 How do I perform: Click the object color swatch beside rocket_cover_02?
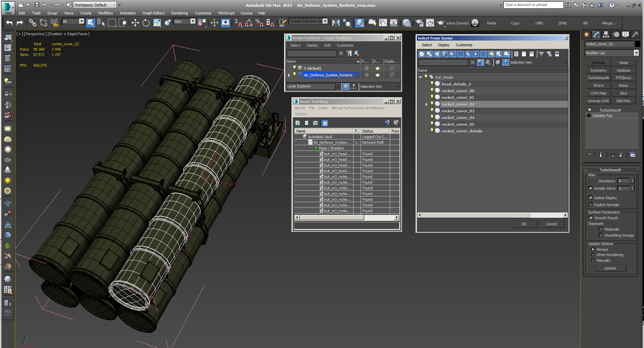(x=638, y=44)
